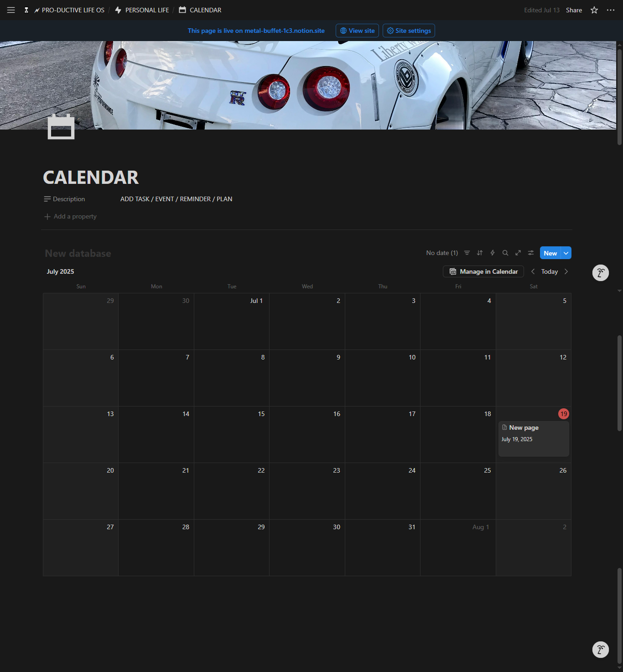Open database view settings sliders icon

coord(531,253)
